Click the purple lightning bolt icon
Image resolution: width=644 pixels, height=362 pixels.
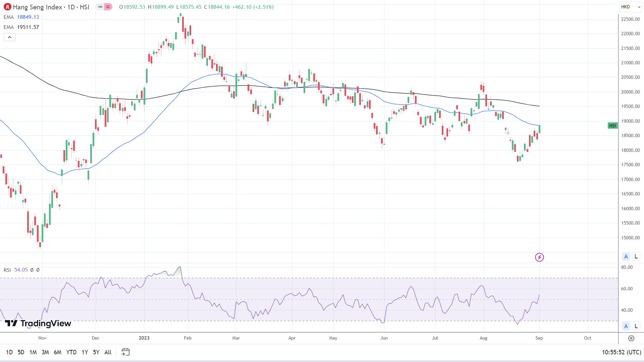[539, 257]
